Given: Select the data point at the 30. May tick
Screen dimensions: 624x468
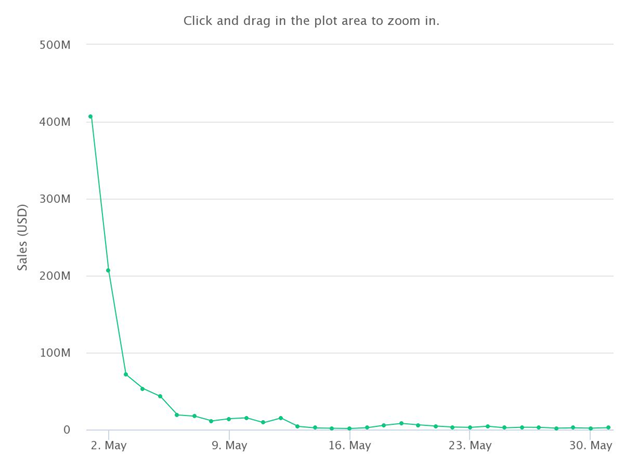Looking at the screenshot, I should [591, 429].
